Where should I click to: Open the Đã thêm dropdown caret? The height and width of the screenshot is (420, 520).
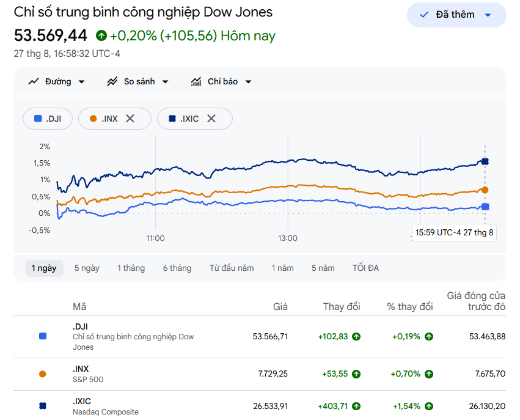(488, 15)
